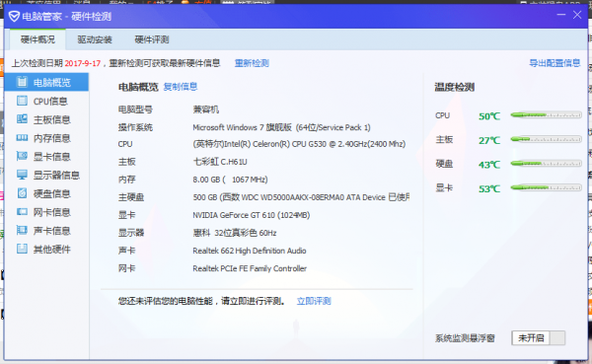The width and height of the screenshot is (592, 364).
Task: Click the 惠科 32位真彩色 60Hz display value
Action: pos(235,233)
